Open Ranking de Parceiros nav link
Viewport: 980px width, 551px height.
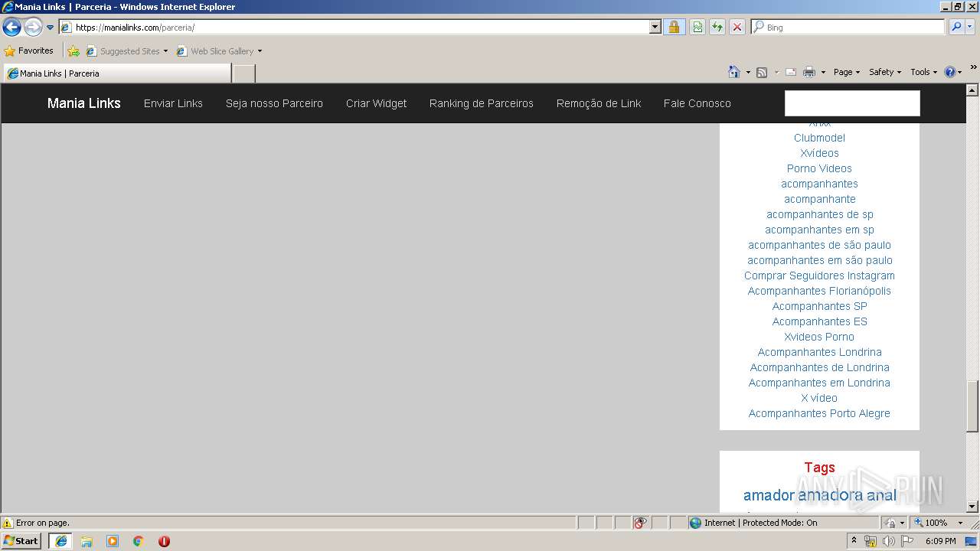pyautogui.click(x=482, y=103)
